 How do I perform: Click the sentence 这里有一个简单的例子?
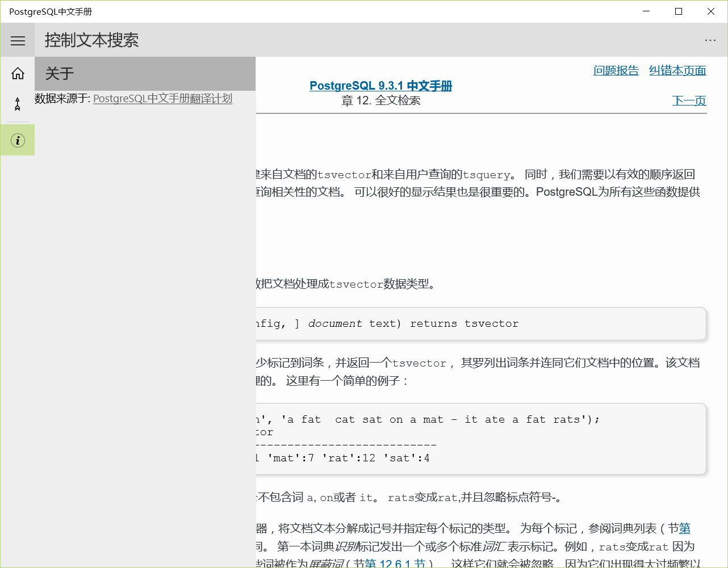(348, 381)
